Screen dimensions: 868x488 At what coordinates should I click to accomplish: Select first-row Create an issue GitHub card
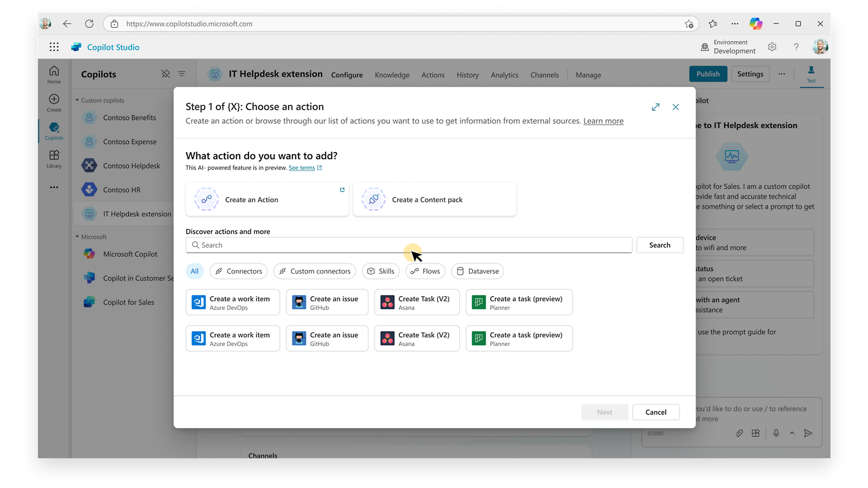tap(327, 302)
